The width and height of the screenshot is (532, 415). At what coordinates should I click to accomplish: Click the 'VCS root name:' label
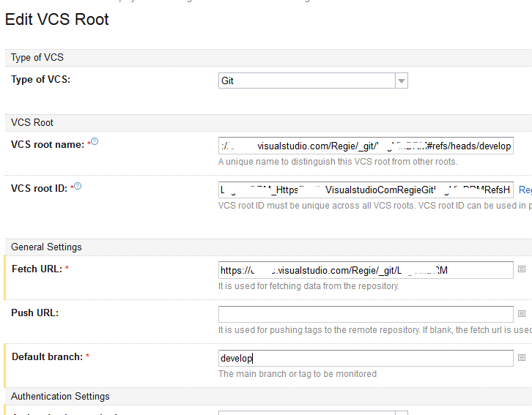48,145
